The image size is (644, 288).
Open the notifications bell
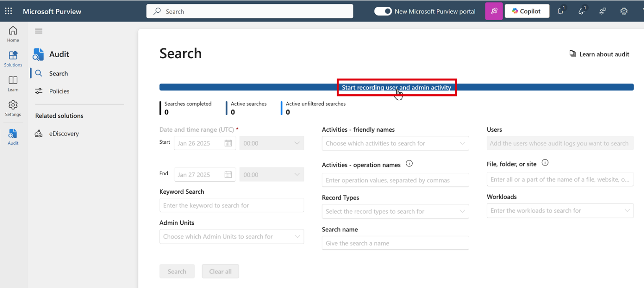tap(561, 11)
